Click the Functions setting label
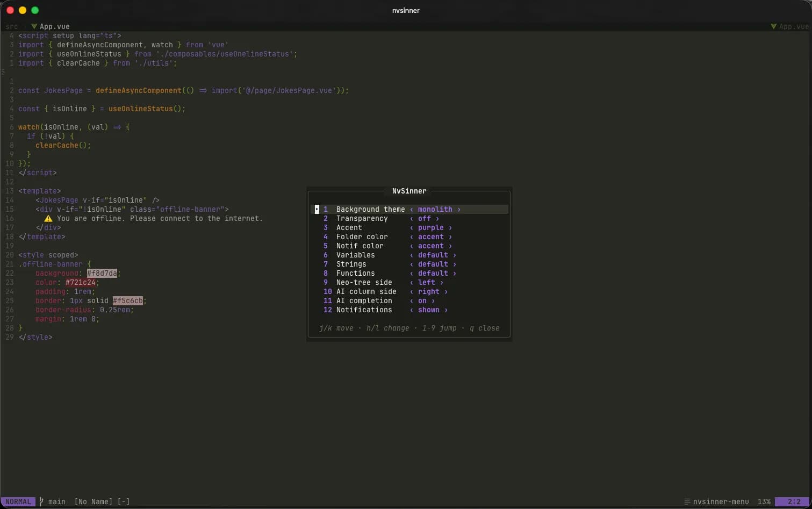This screenshot has width=812, height=509. click(356, 274)
